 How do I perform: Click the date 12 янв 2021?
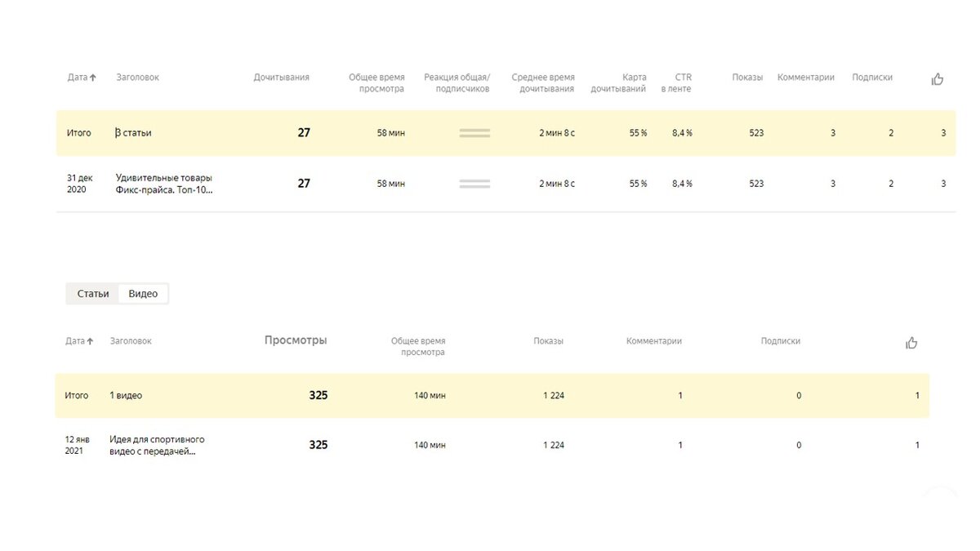coord(78,445)
